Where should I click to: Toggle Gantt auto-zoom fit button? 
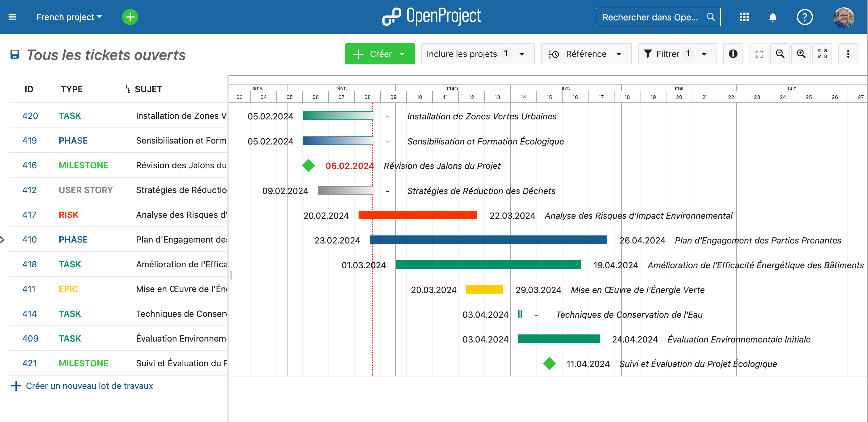(x=759, y=54)
